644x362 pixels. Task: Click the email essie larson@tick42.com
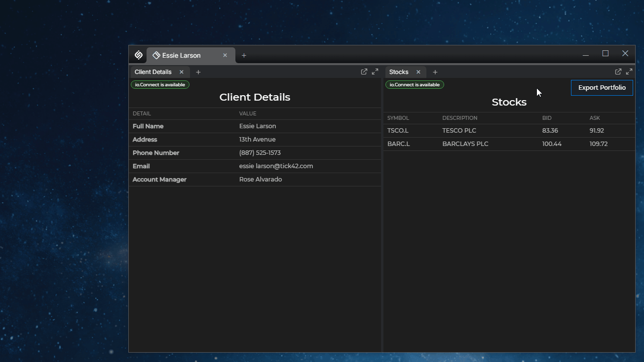[x=276, y=166]
